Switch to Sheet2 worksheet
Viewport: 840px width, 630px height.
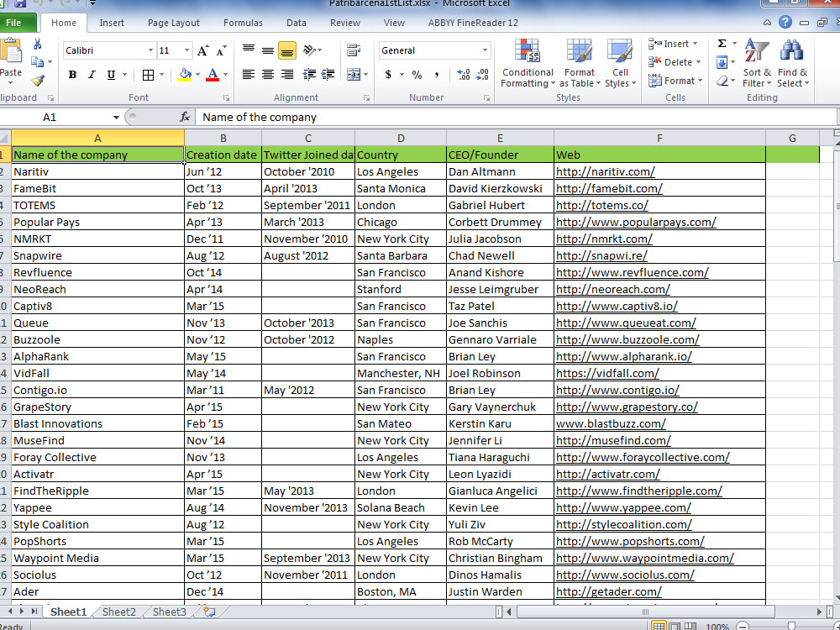(118, 612)
